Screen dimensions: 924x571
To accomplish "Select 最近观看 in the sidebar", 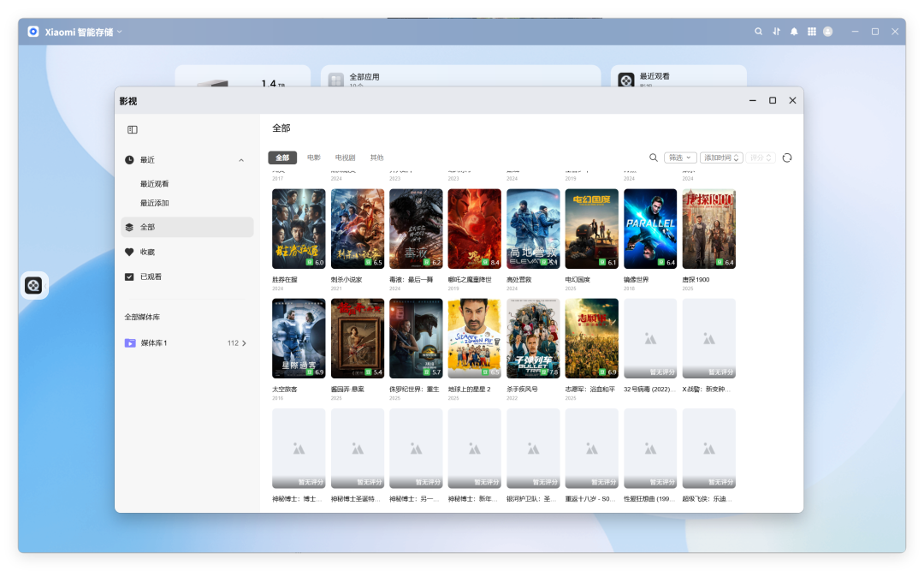I will tap(154, 183).
